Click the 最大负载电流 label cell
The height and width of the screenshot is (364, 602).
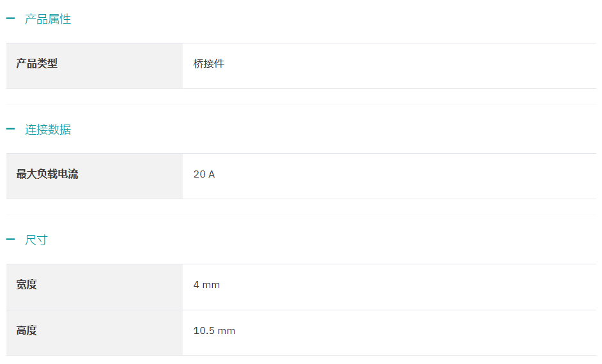[95, 176]
